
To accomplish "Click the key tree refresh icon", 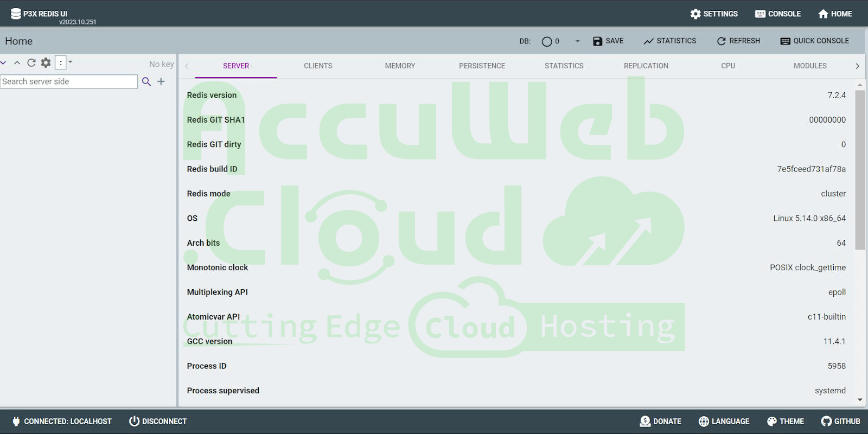I will (31, 63).
